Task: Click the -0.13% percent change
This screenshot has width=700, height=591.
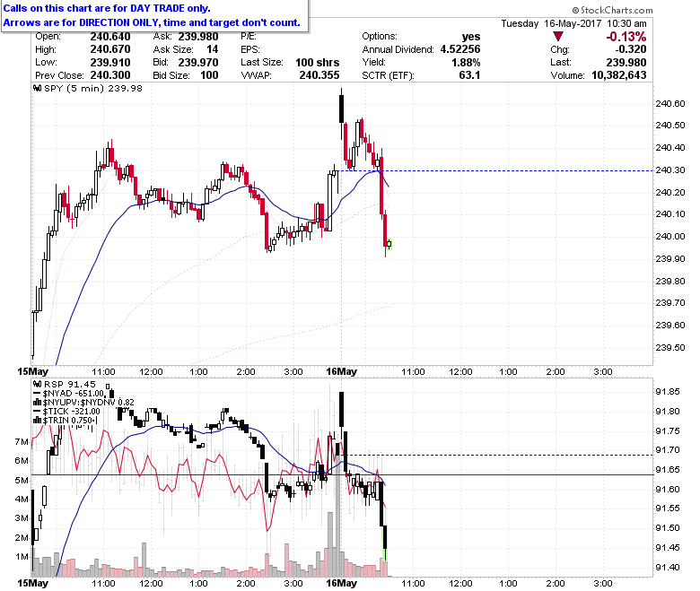Action: [626, 37]
